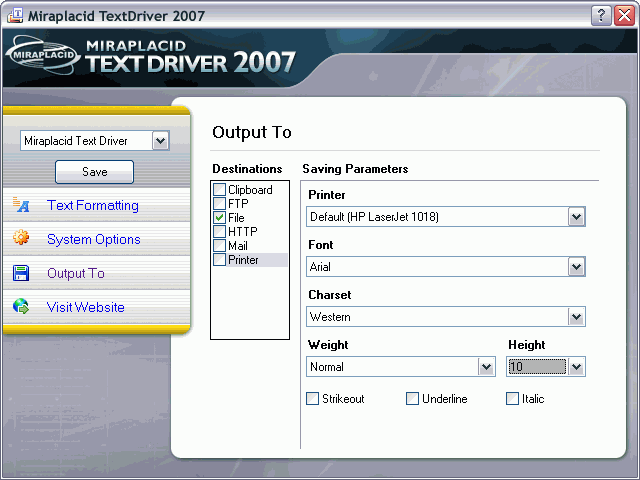Open the Text Formatting page link
Screen dimensions: 640x480
[x=93, y=205]
